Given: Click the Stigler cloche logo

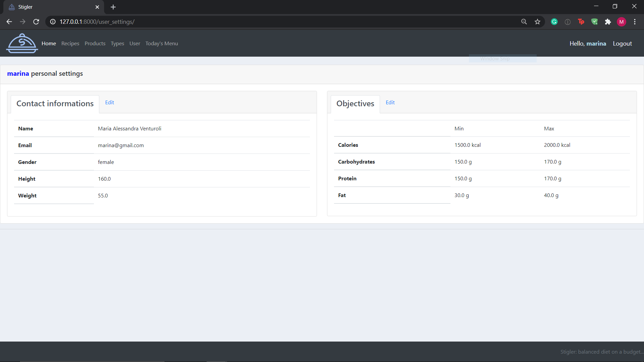Looking at the screenshot, I should (22, 44).
